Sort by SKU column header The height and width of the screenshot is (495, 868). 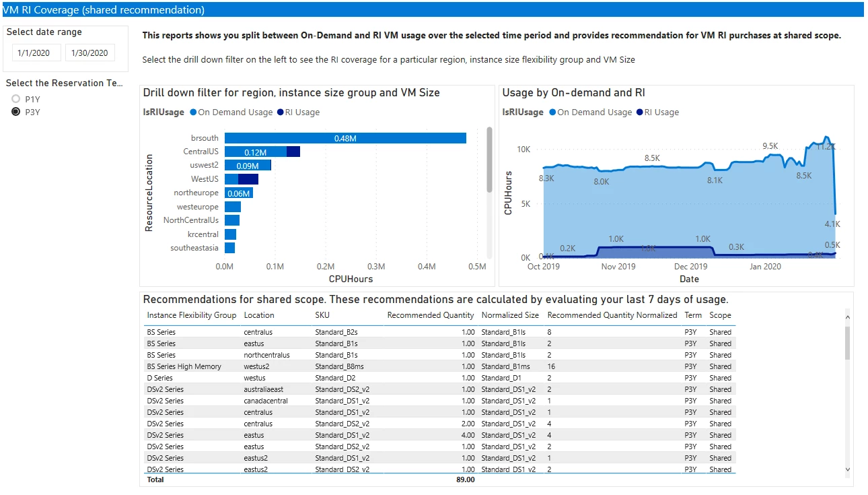point(322,315)
